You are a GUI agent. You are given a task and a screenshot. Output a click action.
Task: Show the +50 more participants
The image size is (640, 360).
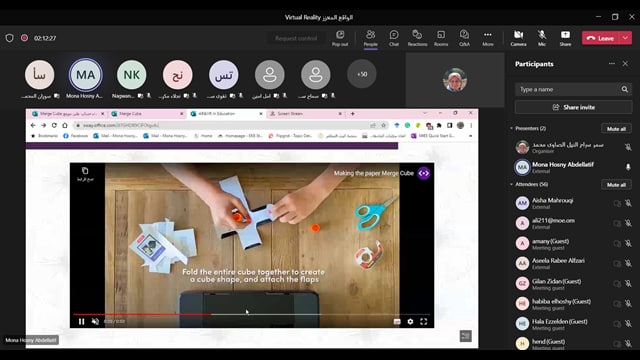(x=362, y=74)
